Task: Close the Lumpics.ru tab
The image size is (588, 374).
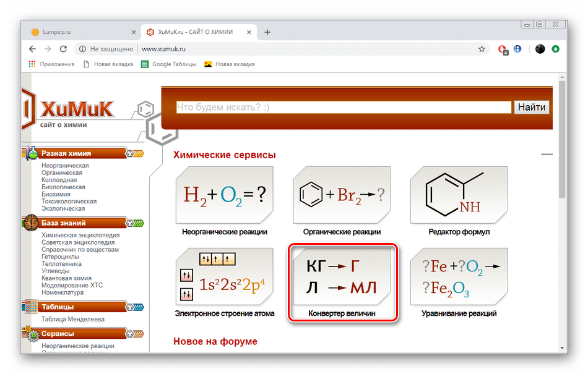Action: pyautogui.click(x=134, y=32)
